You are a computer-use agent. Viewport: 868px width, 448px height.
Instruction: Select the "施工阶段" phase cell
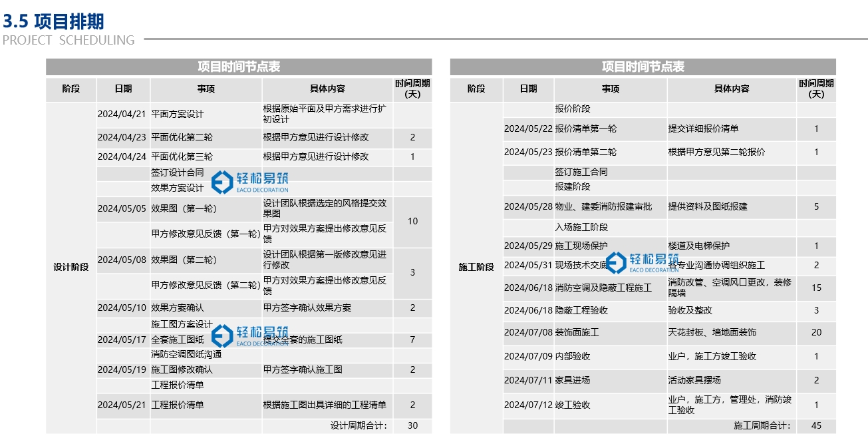pyautogui.click(x=476, y=268)
